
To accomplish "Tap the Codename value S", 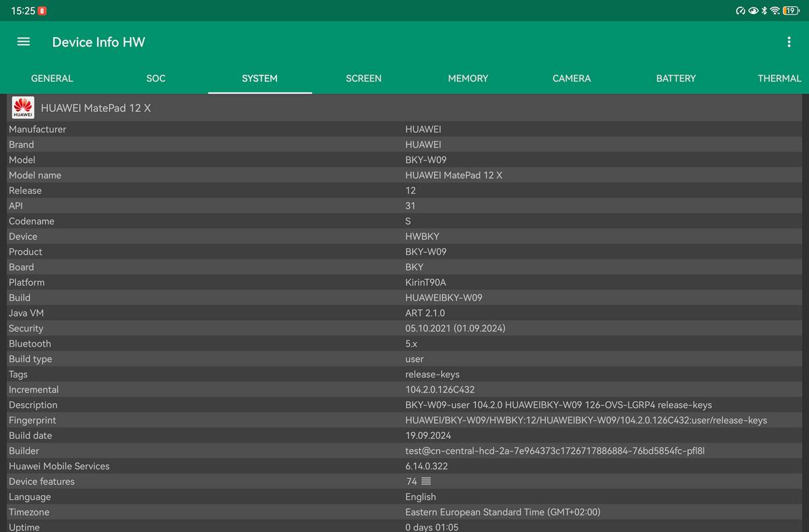I will pyautogui.click(x=408, y=221).
